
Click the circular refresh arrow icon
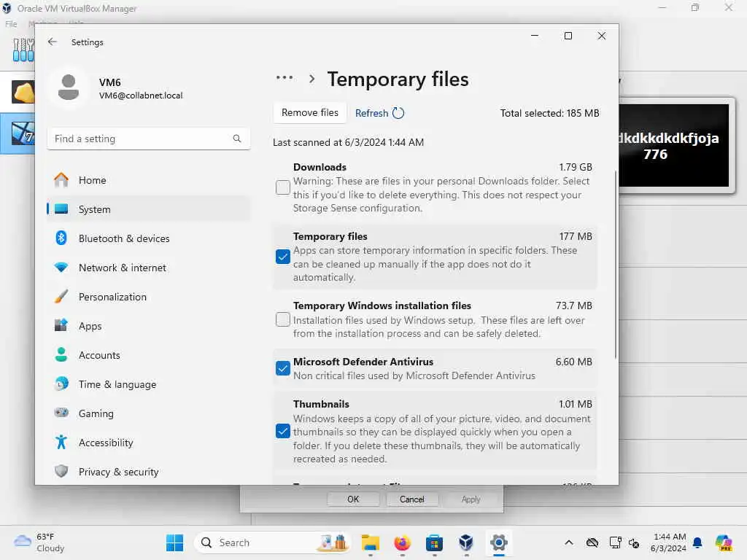click(x=398, y=113)
